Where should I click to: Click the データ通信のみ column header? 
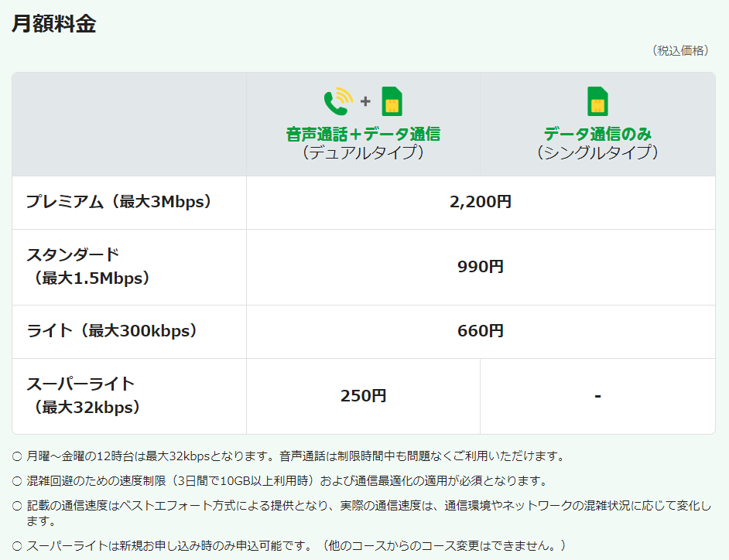point(597,134)
